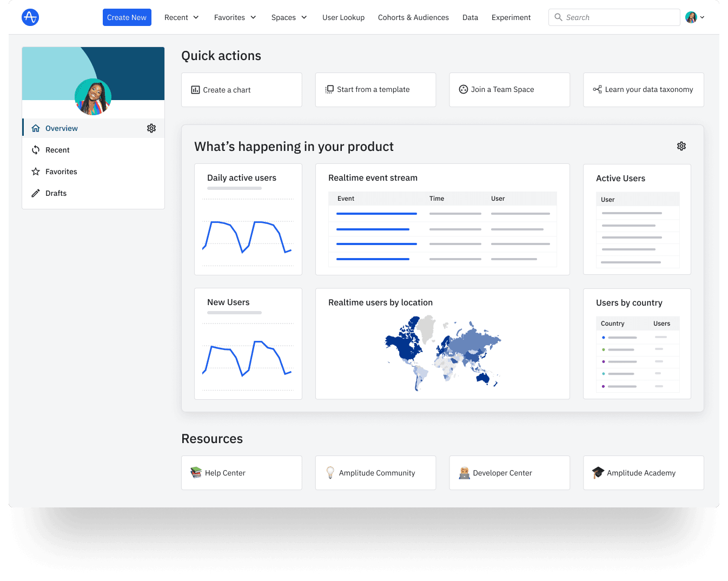Expand the Spaces dropdown menu
The width and height of the screenshot is (728, 581).
[289, 17]
